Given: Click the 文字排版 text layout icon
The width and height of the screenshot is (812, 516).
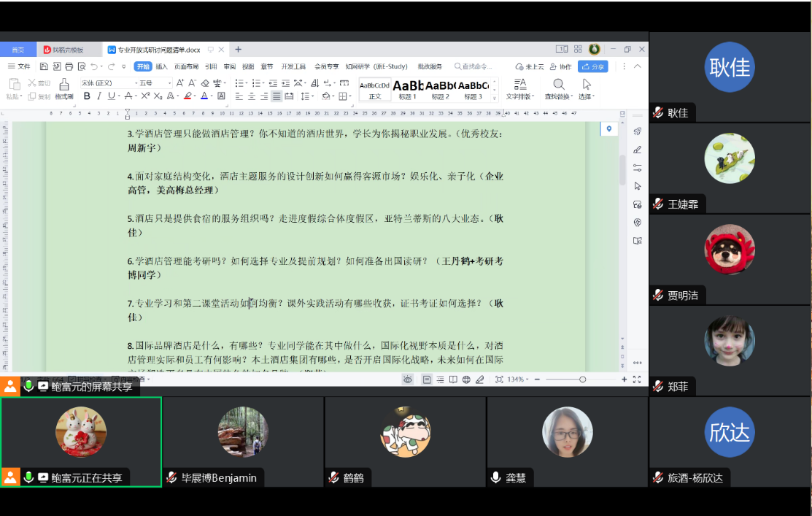Looking at the screenshot, I should 520,85.
